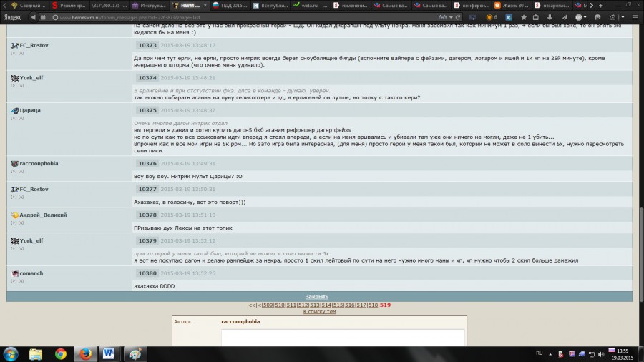Image resolution: width=644 pixels, height=362 pixels.
Task: Open the К списку тем link
Action: pyautogui.click(x=320, y=312)
